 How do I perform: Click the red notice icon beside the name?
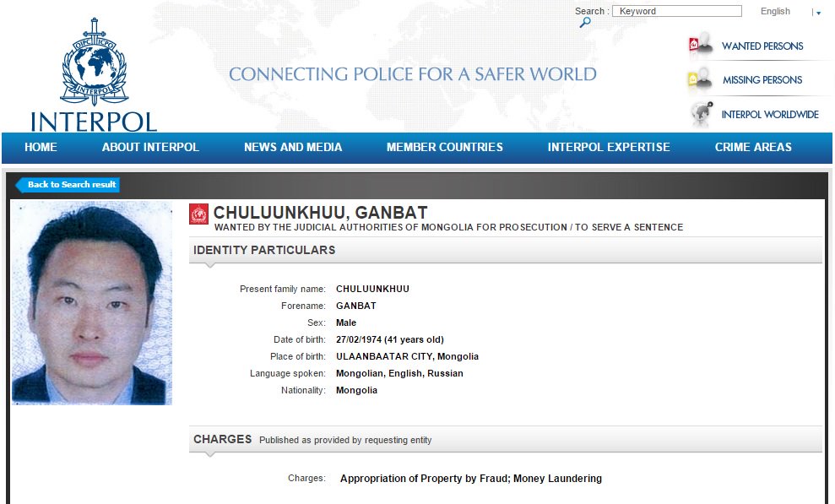pos(198,214)
